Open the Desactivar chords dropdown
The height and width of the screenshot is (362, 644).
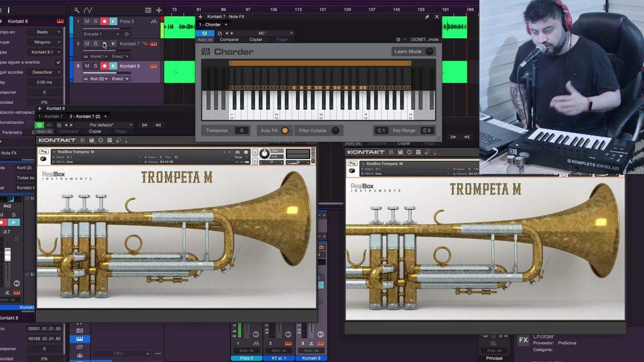click(45, 72)
